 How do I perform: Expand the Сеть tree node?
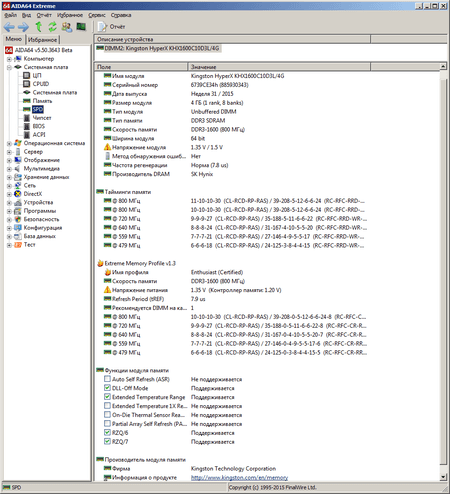tap(9, 186)
